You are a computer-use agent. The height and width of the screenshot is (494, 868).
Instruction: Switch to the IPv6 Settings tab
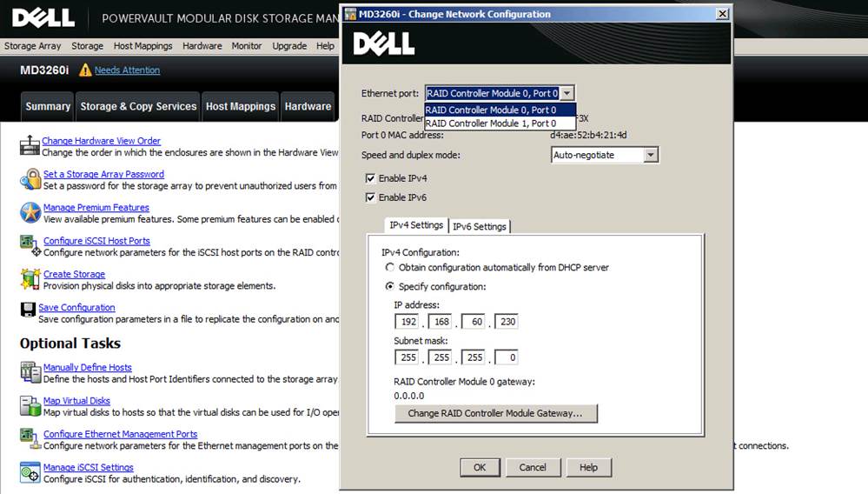pos(480,226)
